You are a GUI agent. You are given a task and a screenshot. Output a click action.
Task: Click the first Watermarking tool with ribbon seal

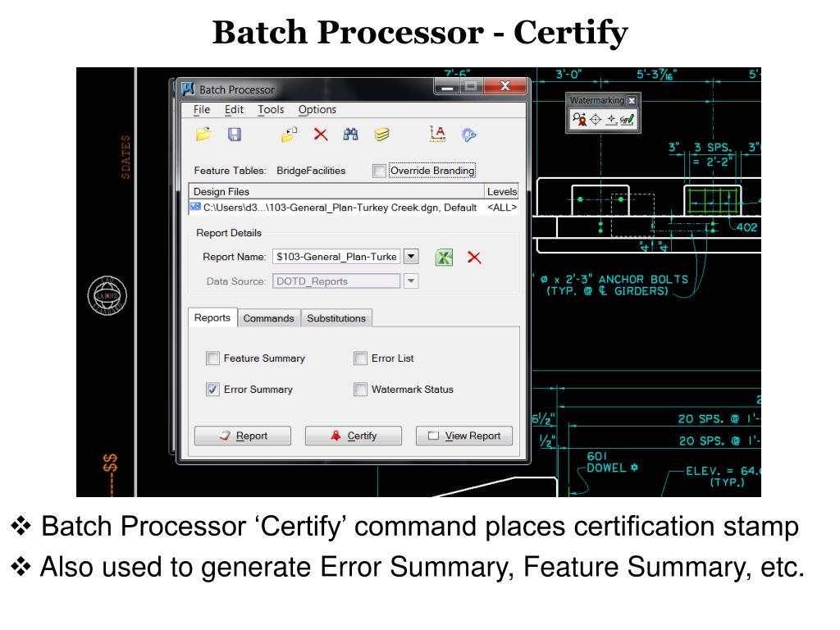pos(579,119)
